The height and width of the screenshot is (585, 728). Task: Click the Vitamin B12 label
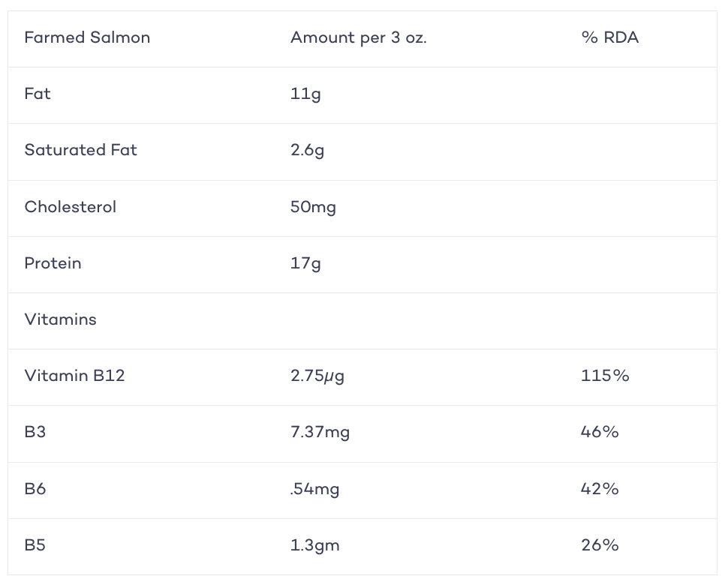75,375
